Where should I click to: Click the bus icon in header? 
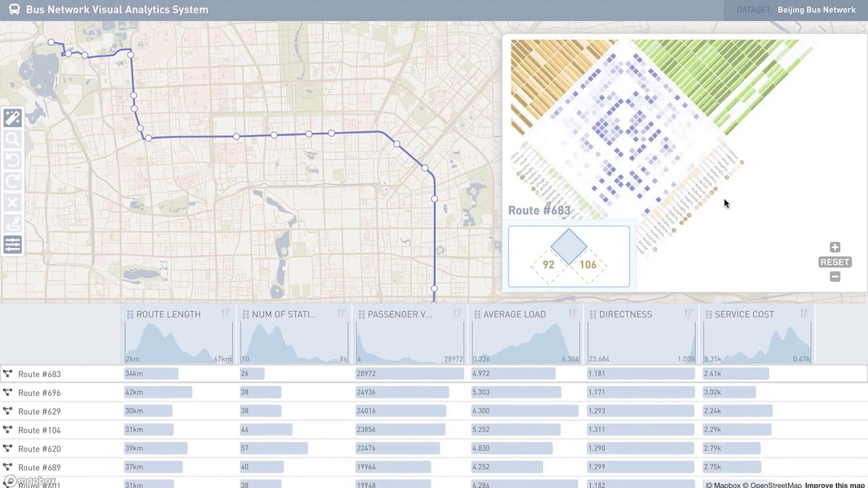pos(14,9)
